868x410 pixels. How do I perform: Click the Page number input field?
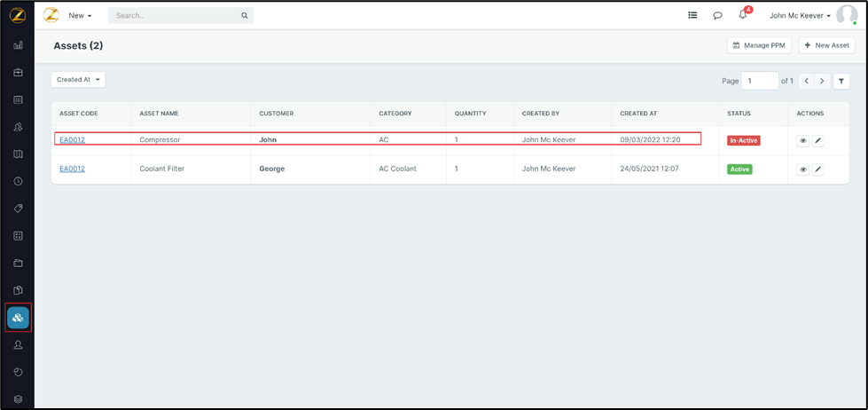click(760, 81)
